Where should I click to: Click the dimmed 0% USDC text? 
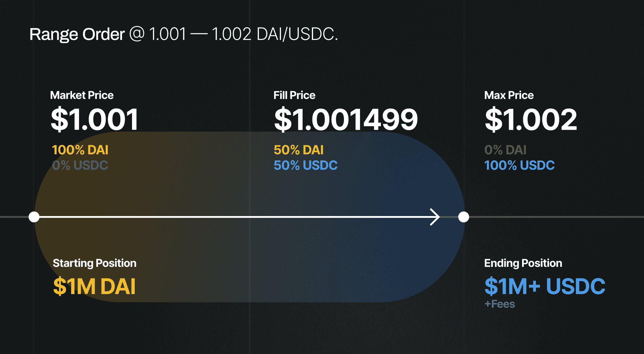(80, 165)
